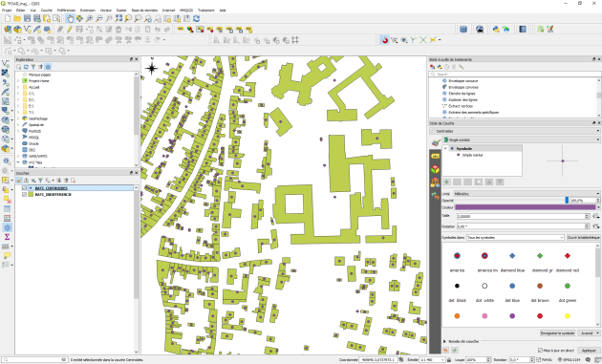Collapse the XYZ Tiles node in Explorateur

pyautogui.click(x=17, y=162)
